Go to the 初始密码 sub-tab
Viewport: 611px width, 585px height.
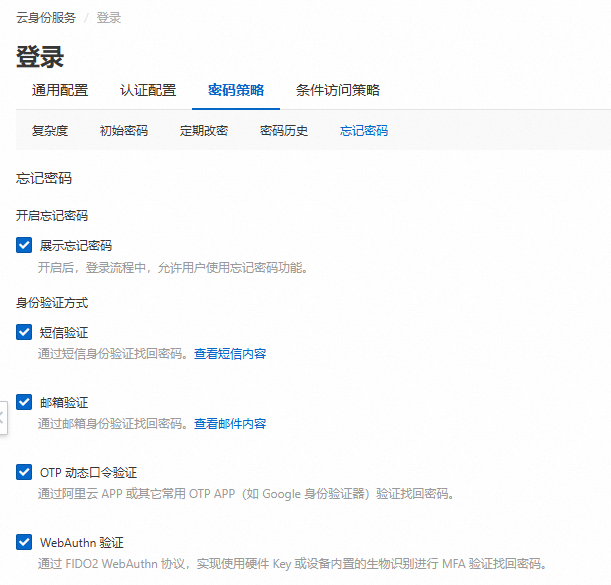[x=124, y=131]
